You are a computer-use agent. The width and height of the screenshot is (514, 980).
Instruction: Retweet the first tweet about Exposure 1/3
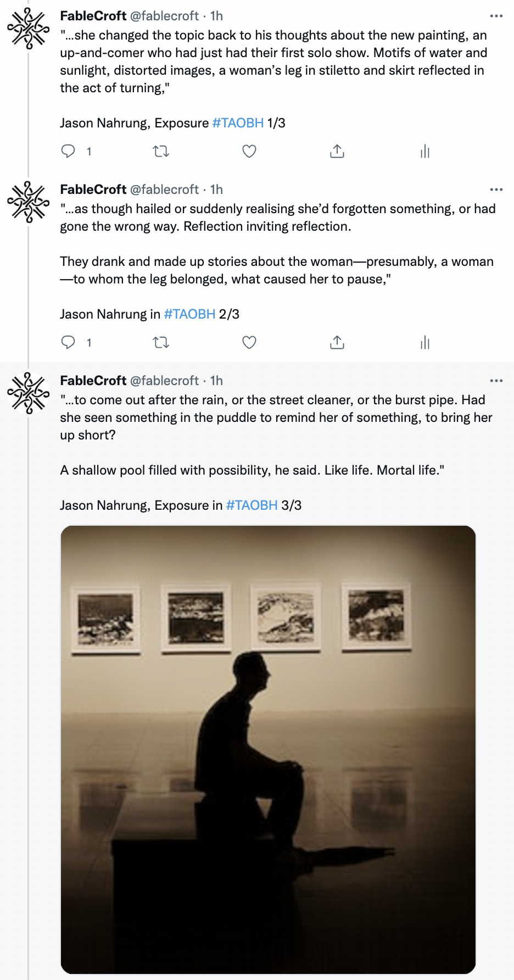161,151
